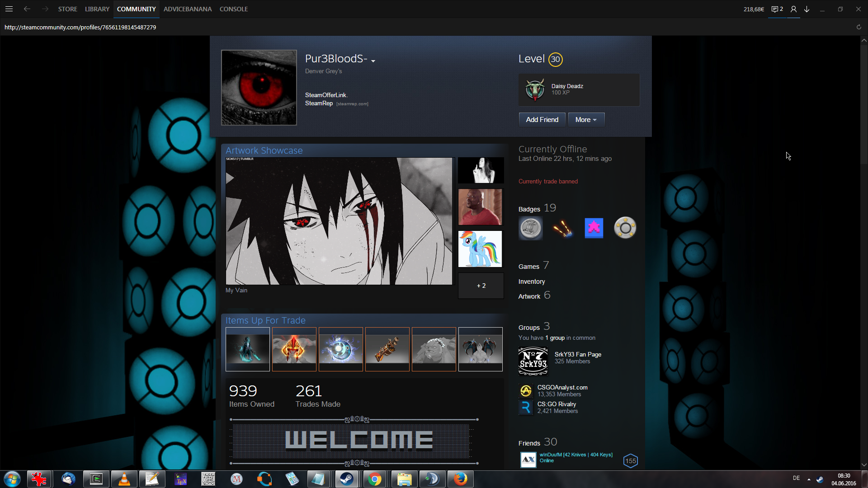Click the scrollbar down arrow
868x488 pixels.
[x=863, y=465]
